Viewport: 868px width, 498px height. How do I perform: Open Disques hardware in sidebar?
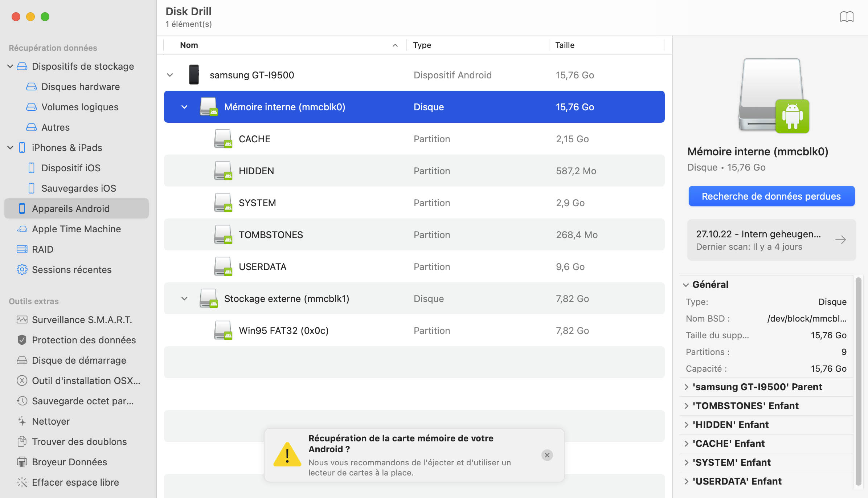(77, 86)
